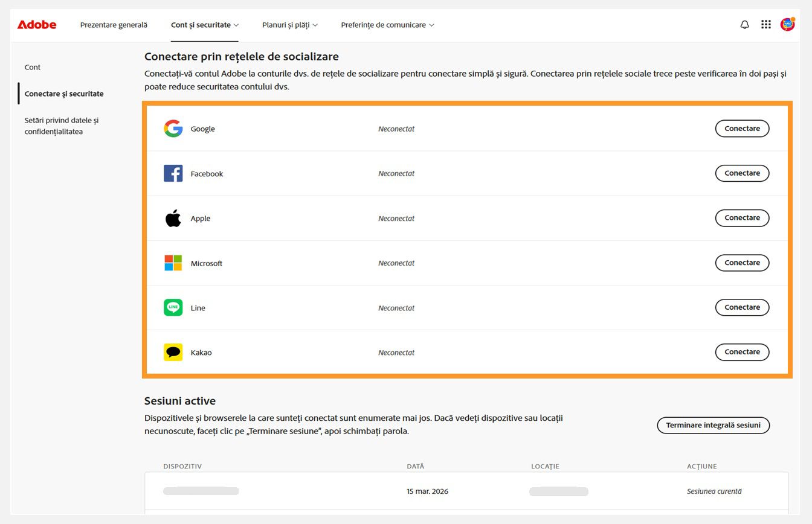The height and width of the screenshot is (524, 812).
Task: Connect the Apple account
Action: pos(742,218)
